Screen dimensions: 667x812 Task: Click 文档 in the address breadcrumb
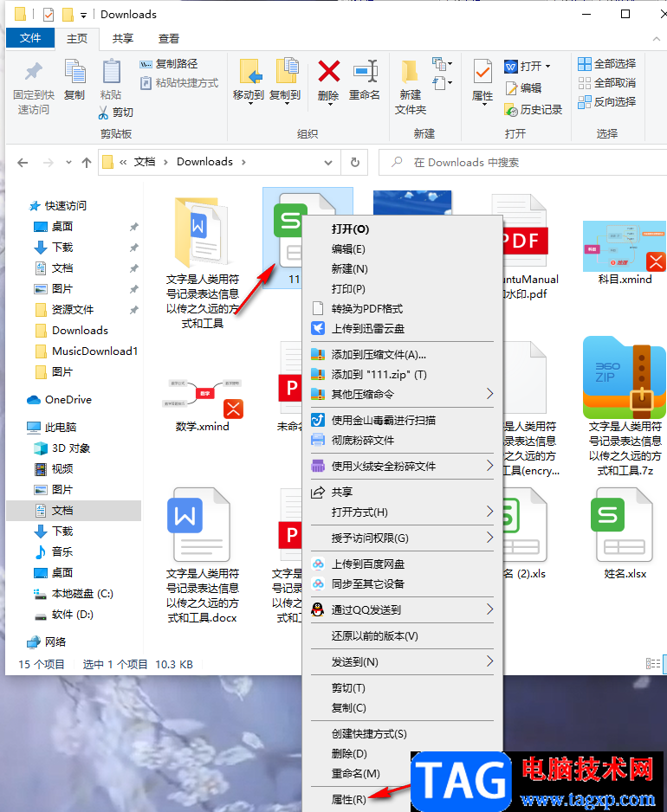pyautogui.click(x=145, y=162)
